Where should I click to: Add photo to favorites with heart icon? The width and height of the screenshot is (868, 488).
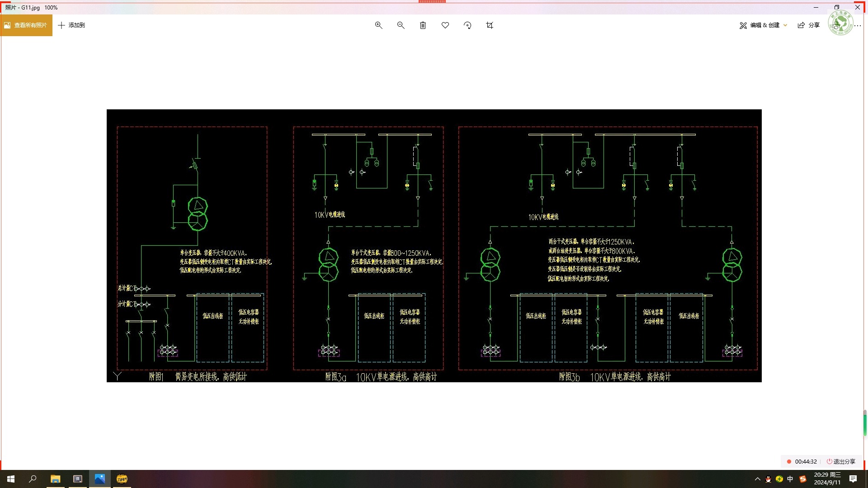point(445,25)
